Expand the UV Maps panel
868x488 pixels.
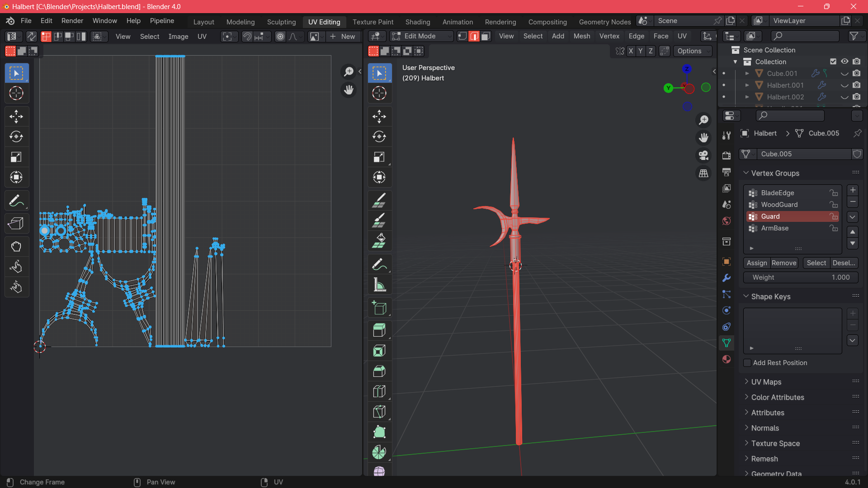pyautogui.click(x=766, y=382)
